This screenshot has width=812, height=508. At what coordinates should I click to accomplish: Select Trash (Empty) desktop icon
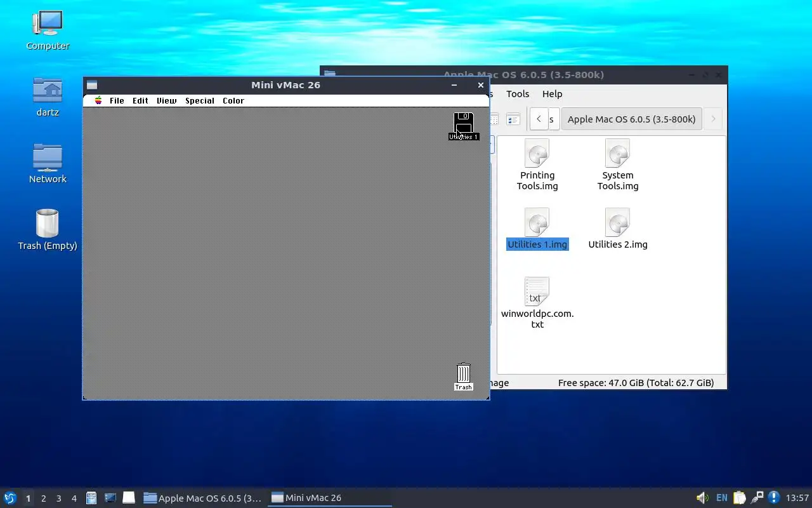tap(48, 230)
